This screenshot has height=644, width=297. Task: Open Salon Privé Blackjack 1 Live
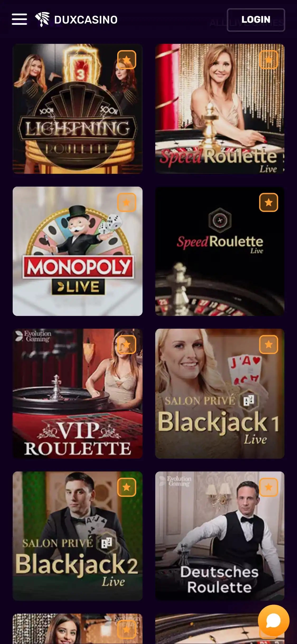(220, 394)
